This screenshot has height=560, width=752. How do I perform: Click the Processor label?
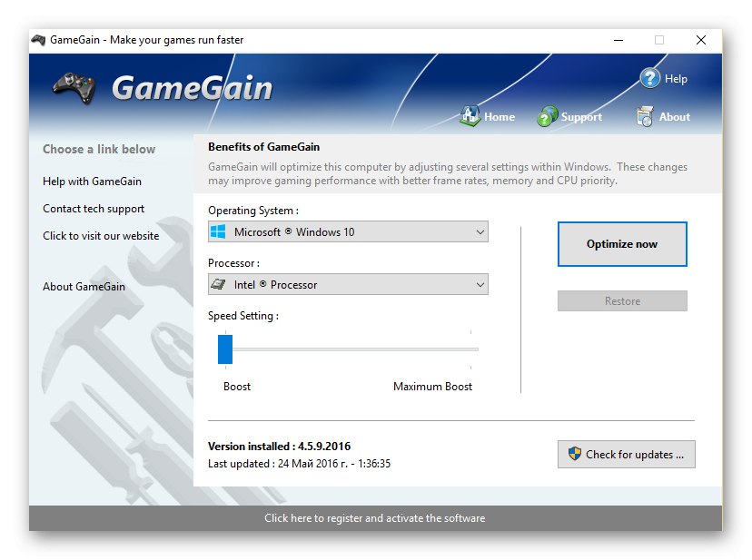pos(233,263)
